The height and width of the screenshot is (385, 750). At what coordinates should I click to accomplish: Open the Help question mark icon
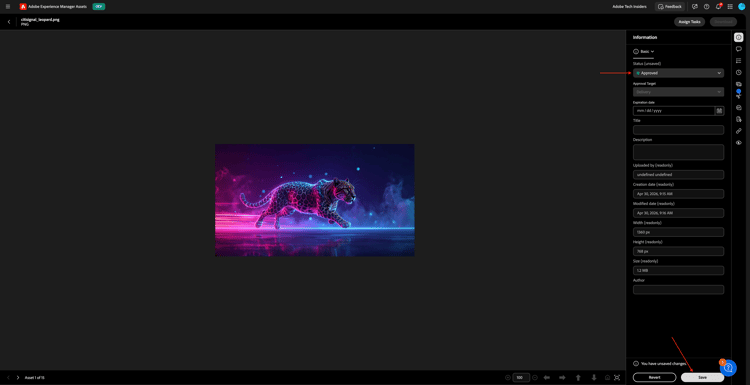tap(706, 7)
